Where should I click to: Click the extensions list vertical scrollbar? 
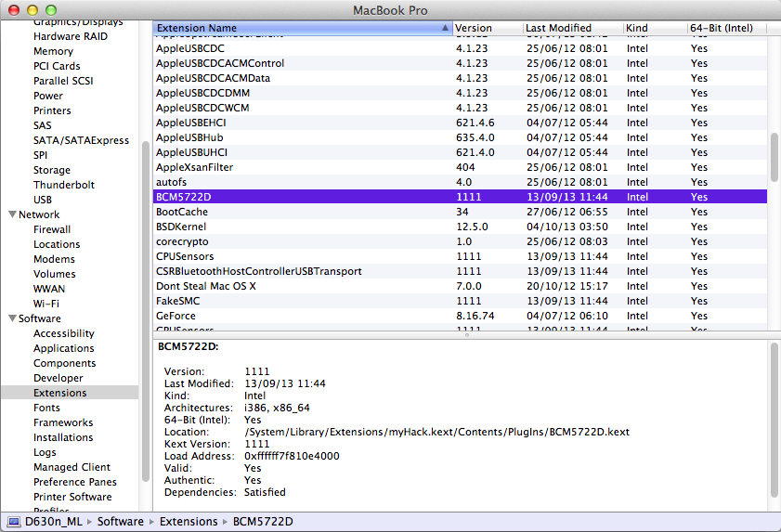(774, 156)
